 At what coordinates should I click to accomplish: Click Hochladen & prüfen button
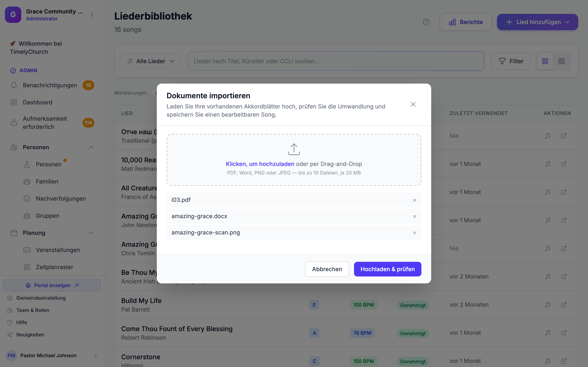pos(388,269)
